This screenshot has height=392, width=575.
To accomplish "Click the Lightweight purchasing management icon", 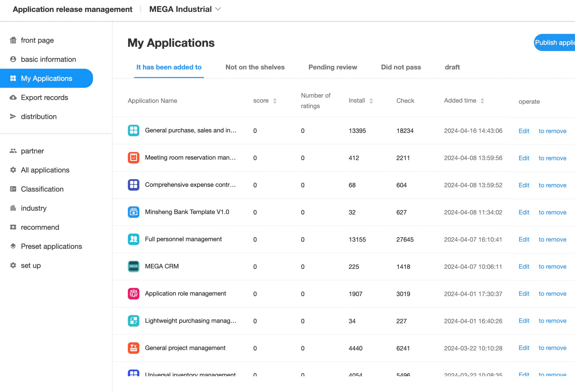I will [133, 321].
